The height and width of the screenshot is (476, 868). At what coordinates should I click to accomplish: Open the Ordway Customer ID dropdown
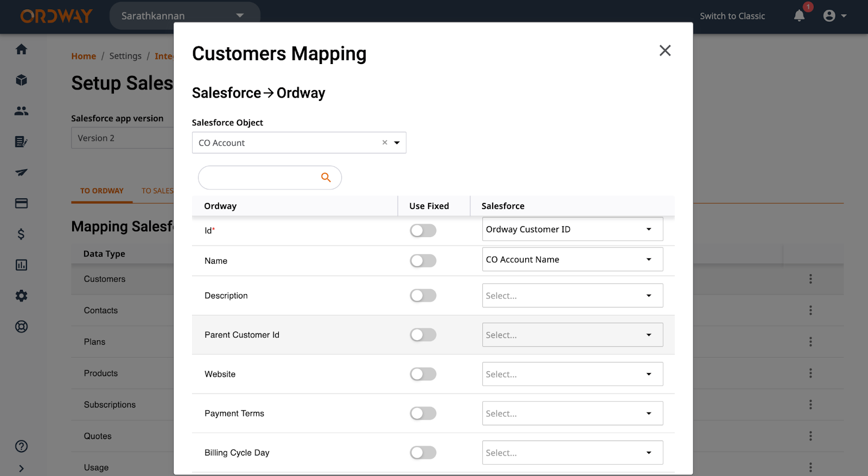(572, 229)
